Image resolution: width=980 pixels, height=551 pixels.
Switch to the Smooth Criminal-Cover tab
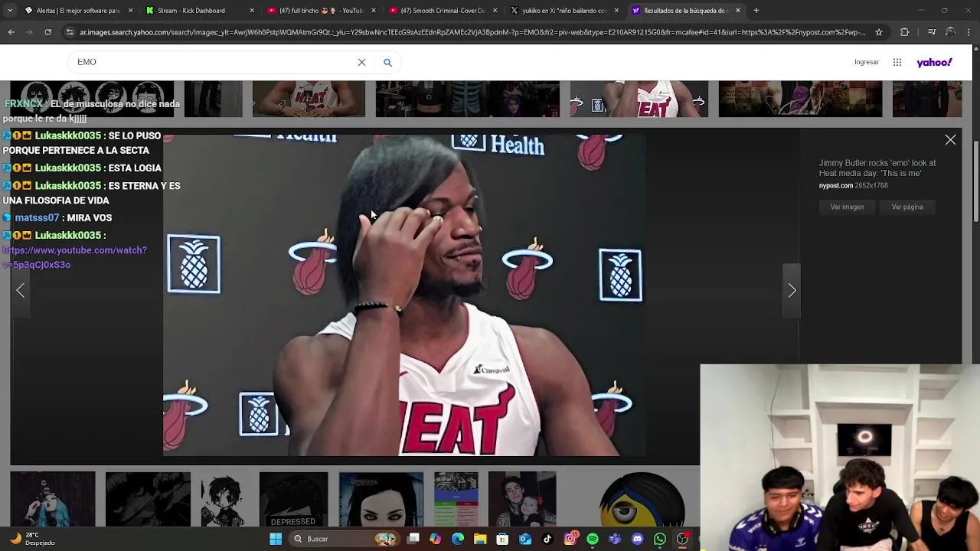point(442,11)
